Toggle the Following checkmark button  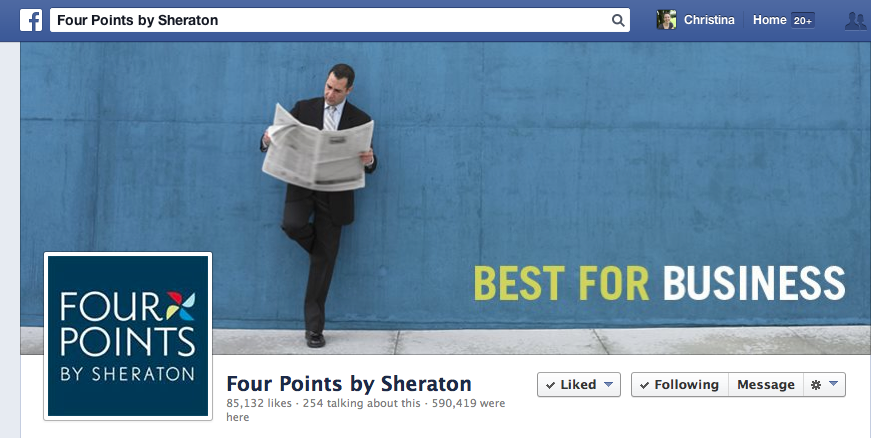(x=680, y=385)
